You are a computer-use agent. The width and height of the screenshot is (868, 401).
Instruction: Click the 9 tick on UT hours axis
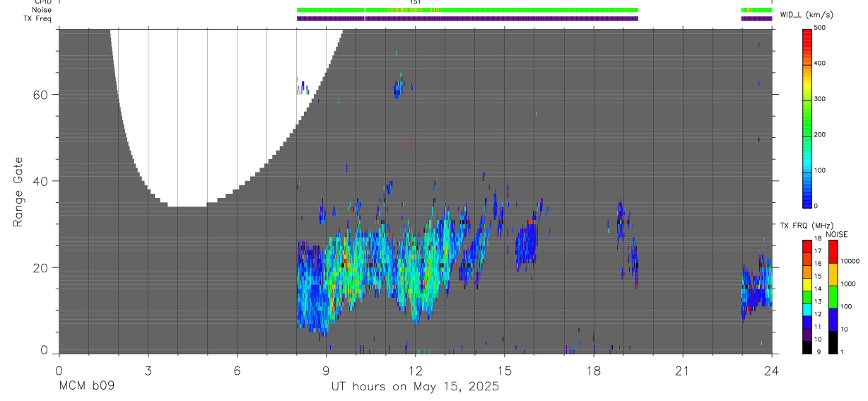tap(326, 371)
